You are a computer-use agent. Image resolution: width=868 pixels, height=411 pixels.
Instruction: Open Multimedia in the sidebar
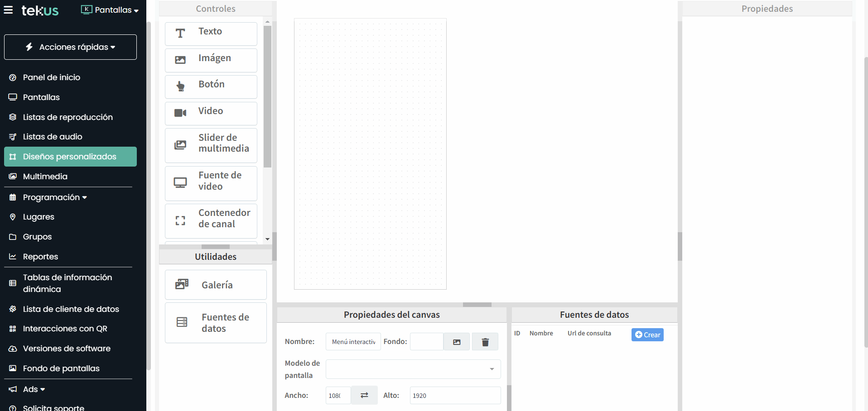click(45, 177)
